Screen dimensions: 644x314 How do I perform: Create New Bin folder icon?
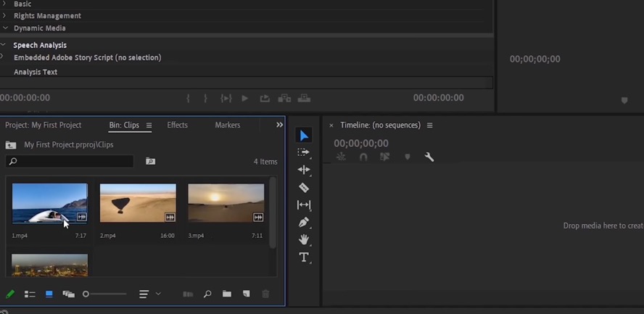pos(227,294)
